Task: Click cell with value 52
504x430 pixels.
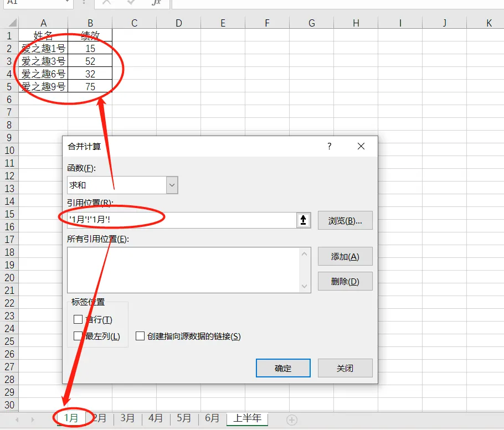Action: coord(90,61)
